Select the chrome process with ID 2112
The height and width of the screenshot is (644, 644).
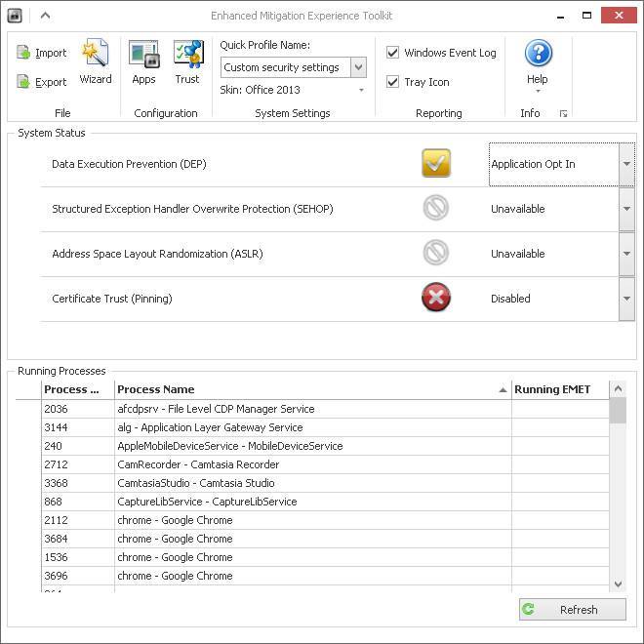[x=325, y=520]
